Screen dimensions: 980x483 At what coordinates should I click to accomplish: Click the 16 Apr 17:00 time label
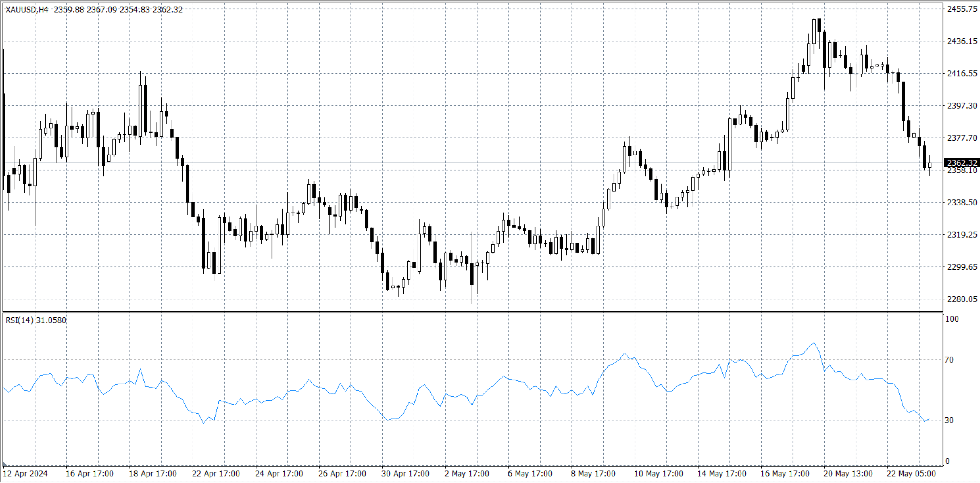(90, 474)
